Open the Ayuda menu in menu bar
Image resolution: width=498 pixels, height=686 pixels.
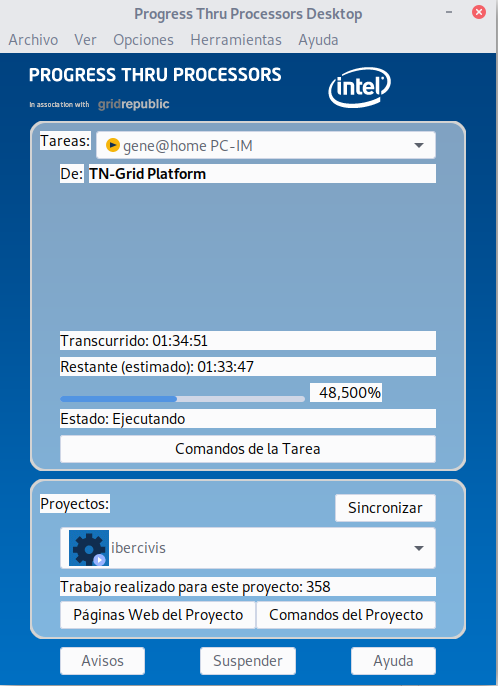click(318, 40)
